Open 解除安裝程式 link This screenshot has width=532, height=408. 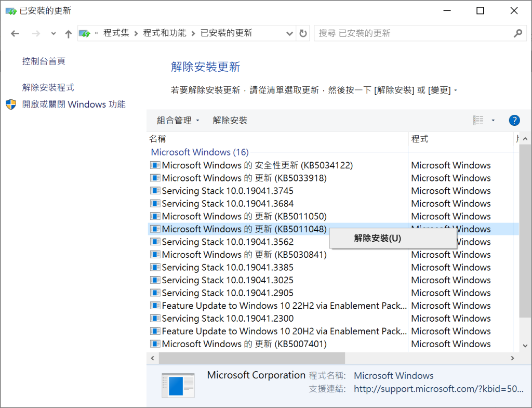pyautogui.click(x=48, y=87)
